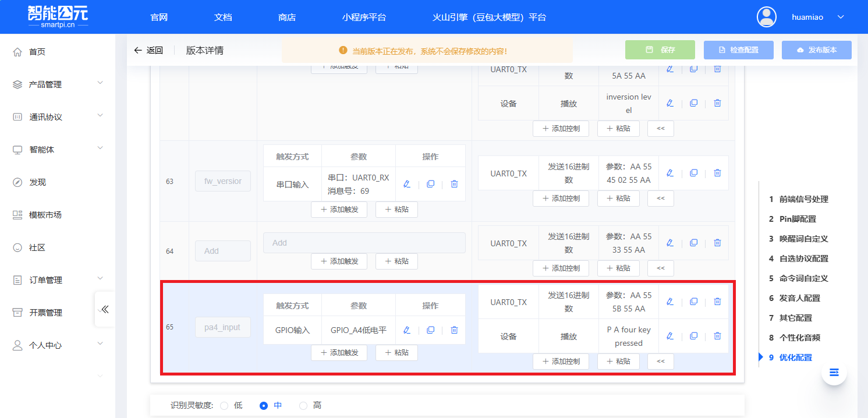
Task: Click 添加触发 button in row 65
Action: pos(339,353)
